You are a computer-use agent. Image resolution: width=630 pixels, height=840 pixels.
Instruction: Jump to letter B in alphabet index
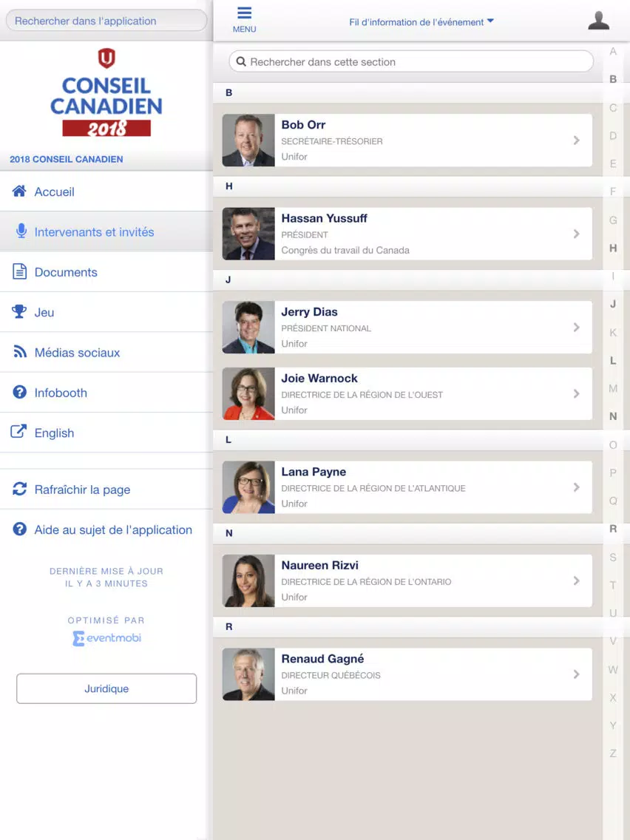(x=613, y=79)
